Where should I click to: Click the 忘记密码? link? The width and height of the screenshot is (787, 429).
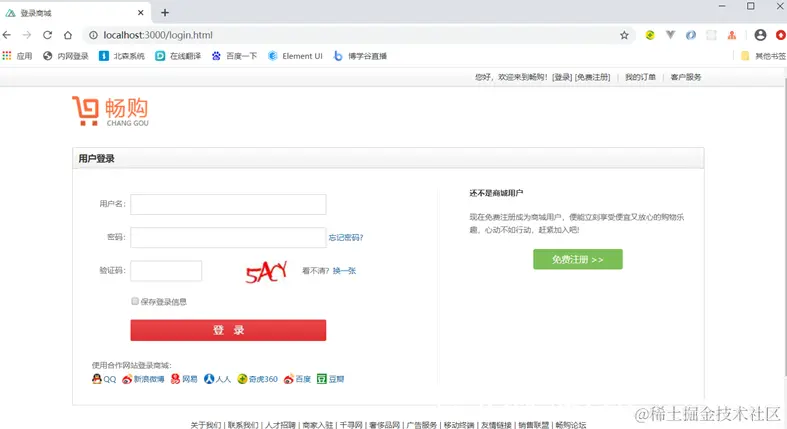[x=346, y=237]
